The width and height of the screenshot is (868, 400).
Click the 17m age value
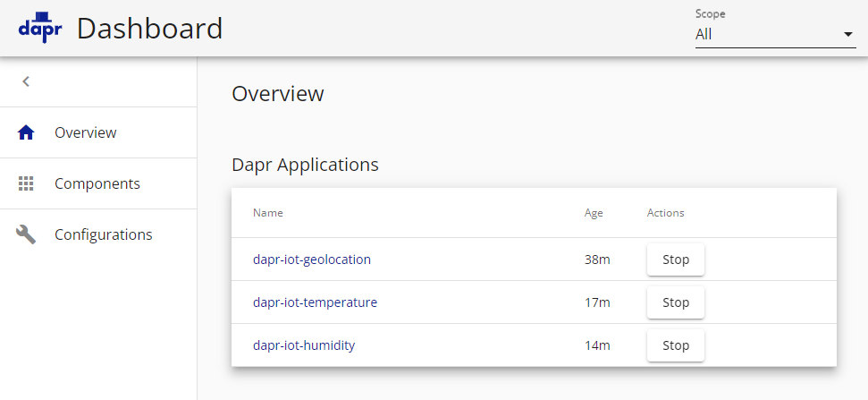(x=597, y=302)
